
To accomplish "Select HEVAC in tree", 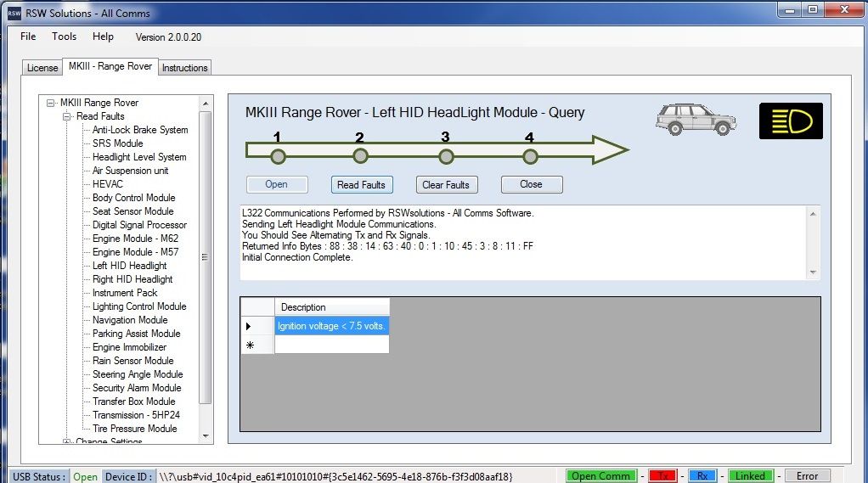I will tap(108, 184).
